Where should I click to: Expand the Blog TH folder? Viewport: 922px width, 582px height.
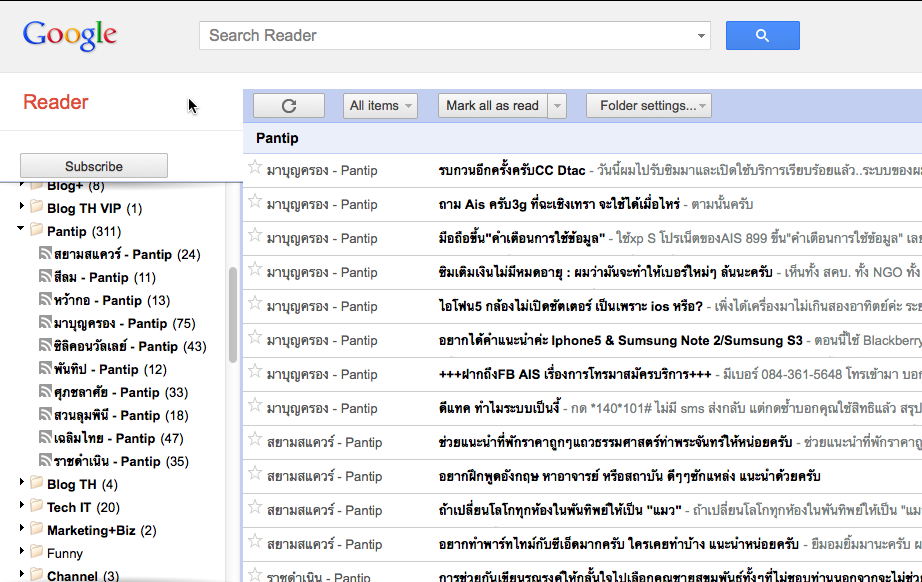click(x=22, y=481)
